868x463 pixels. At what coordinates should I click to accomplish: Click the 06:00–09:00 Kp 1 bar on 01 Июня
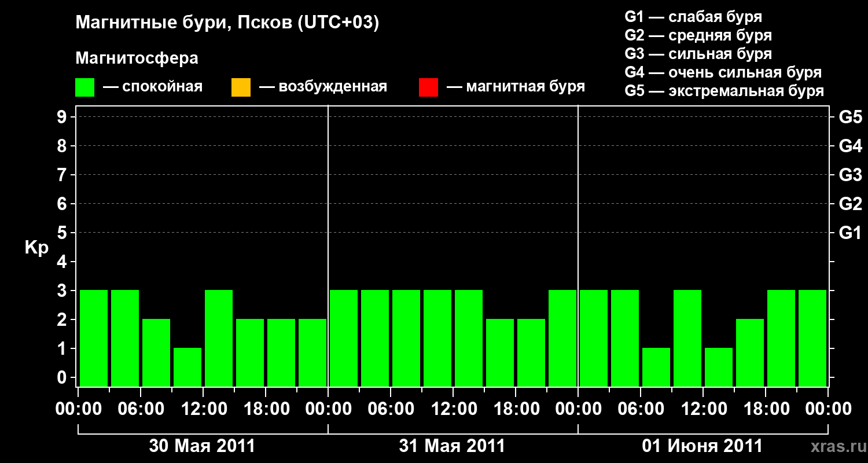656,367
